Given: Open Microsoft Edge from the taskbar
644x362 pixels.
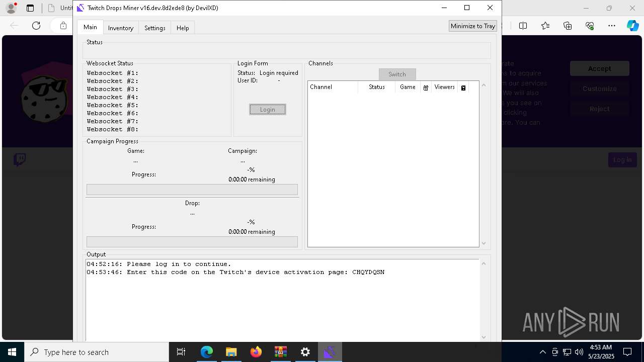Looking at the screenshot, I should (x=207, y=352).
